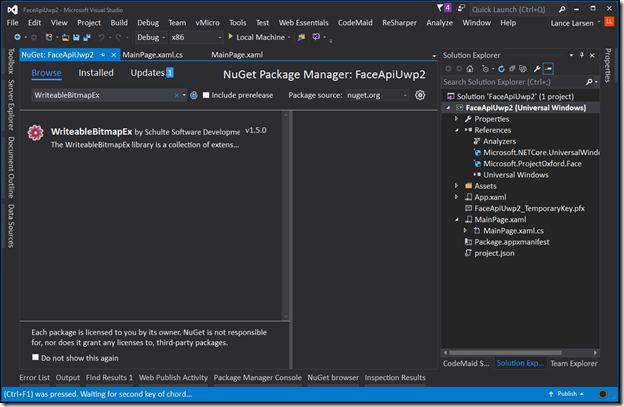Image resolution: width=624 pixels, height=407 pixels.
Task: Open the Error List tab
Action: click(x=35, y=378)
